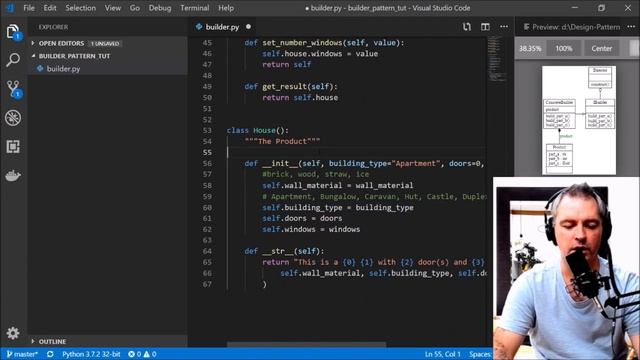Viewport: 640px width, 360px height.
Task: Open the Docker view icon
Action: point(13,176)
